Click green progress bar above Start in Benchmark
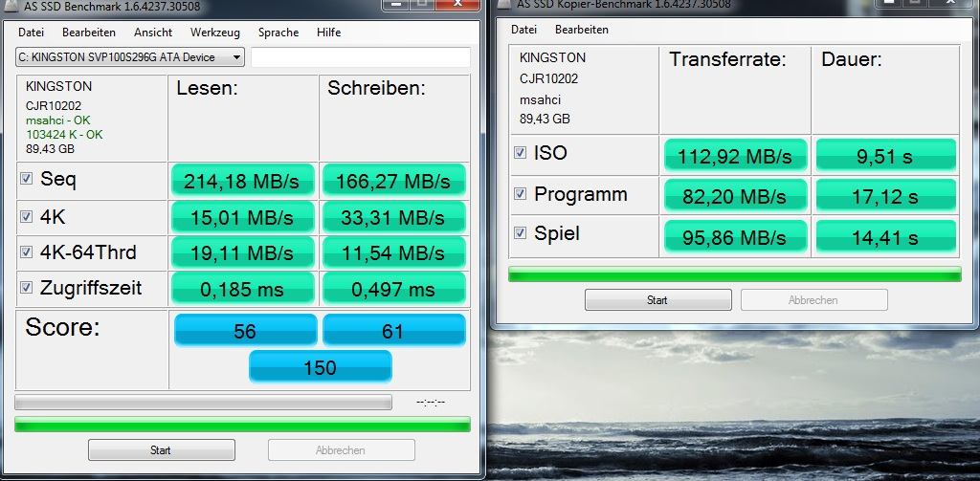 point(242,425)
